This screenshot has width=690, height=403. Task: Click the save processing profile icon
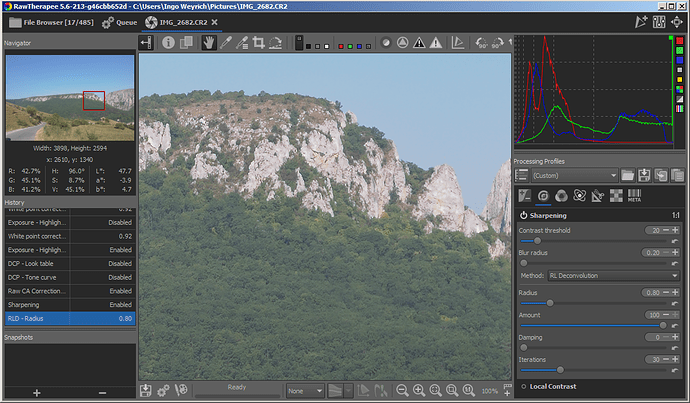(x=645, y=175)
